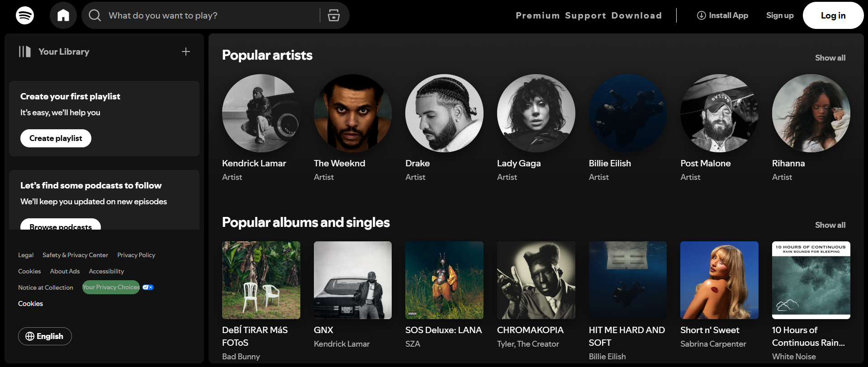Click the Install App download icon

(701, 15)
